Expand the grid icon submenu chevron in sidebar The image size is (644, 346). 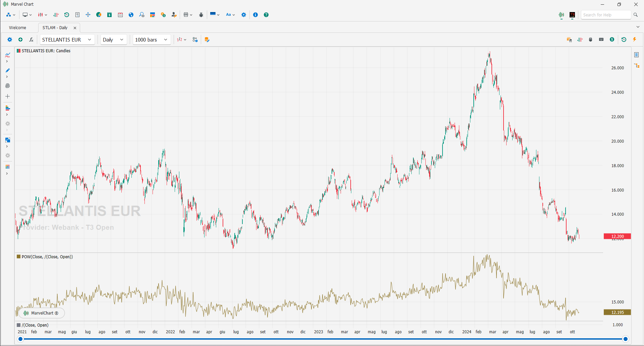point(7,174)
